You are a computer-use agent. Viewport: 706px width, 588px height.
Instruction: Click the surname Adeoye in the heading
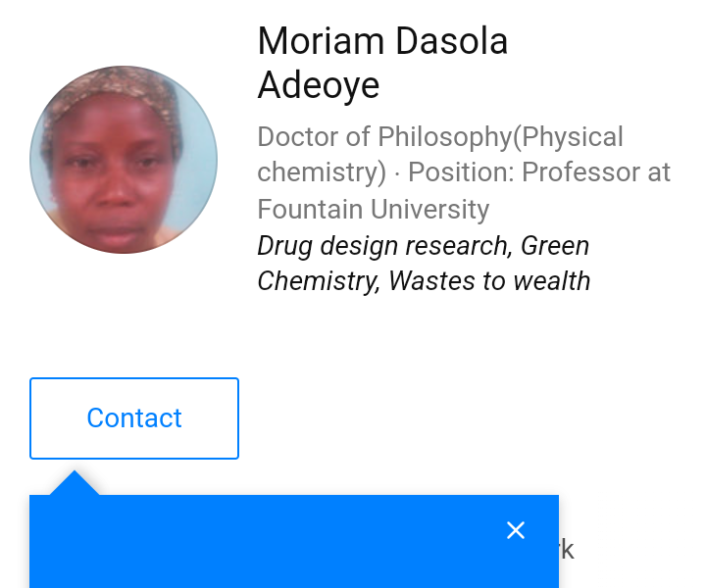tap(318, 86)
